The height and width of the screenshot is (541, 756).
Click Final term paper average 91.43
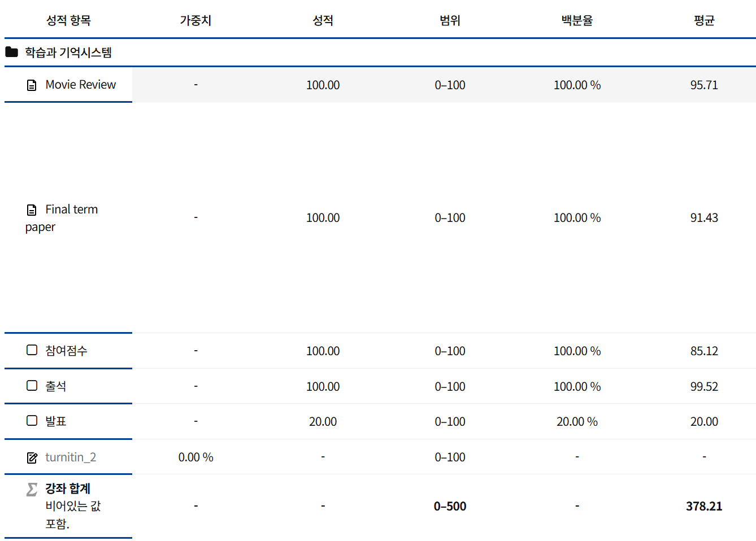coord(704,218)
